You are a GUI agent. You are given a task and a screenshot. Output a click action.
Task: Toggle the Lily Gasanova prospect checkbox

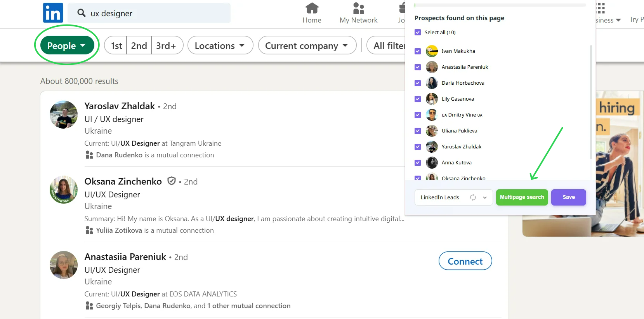click(x=418, y=99)
